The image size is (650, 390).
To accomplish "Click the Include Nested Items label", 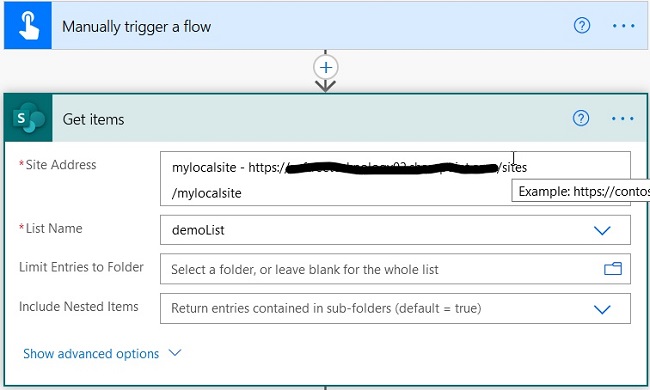I will pyautogui.click(x=79, y=306).
